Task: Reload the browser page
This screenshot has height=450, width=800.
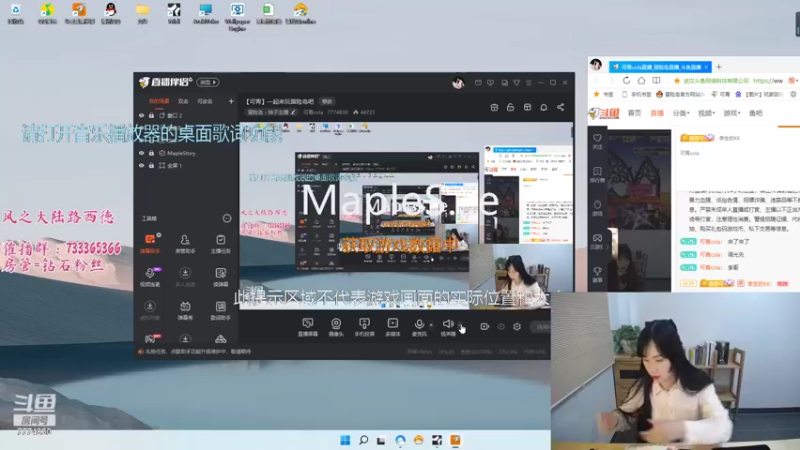Action: 627,81
